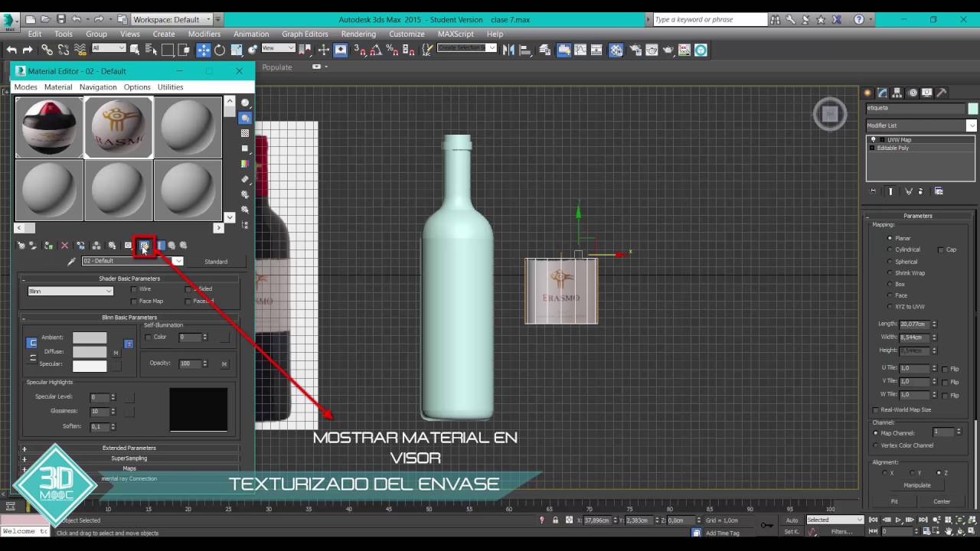Click the Undo arrow in main toolbar
The image size is (980, 551).
[11, 50]
